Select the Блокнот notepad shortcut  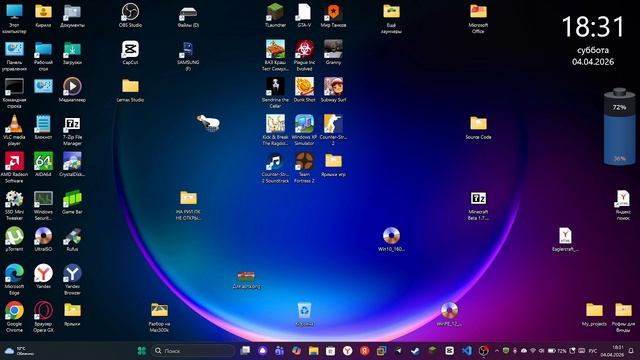(x=43, y=127)
